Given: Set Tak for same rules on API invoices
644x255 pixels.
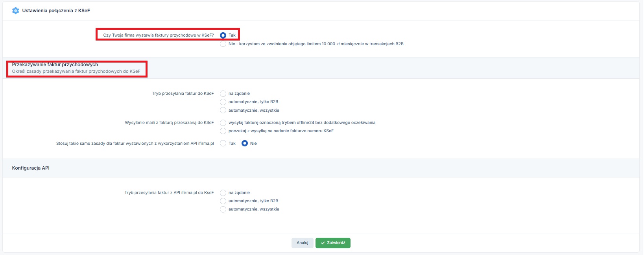Looking at the screenshot, I should (223, 144).
